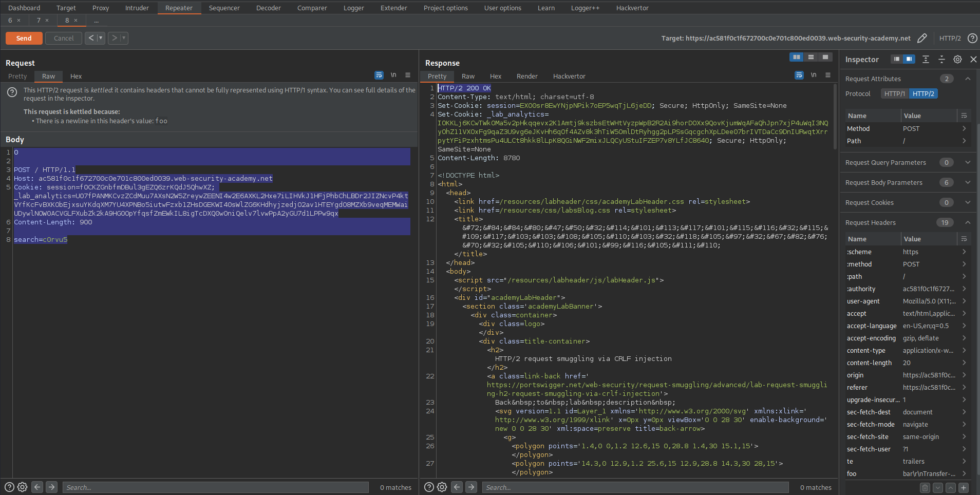Open history forward dropdown arrow
Image resolution: width=980 pixels, height=495 pixels.
(x=124, y=38)
